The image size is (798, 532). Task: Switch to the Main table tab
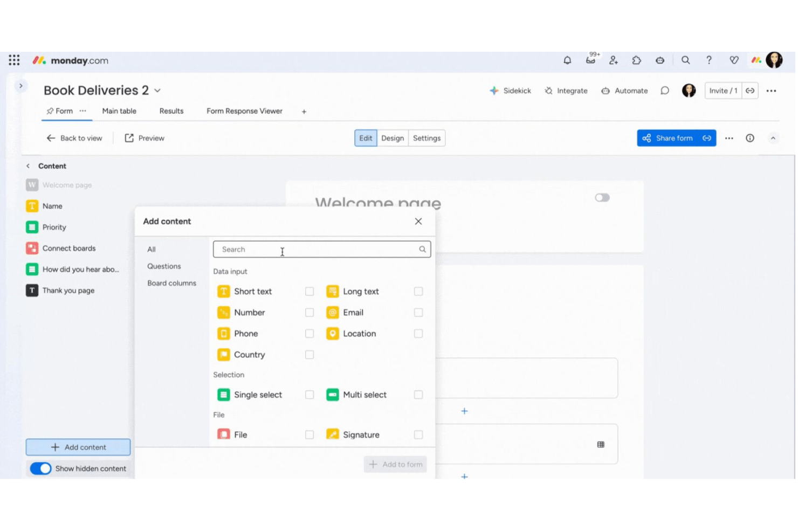tap(119, 111)
